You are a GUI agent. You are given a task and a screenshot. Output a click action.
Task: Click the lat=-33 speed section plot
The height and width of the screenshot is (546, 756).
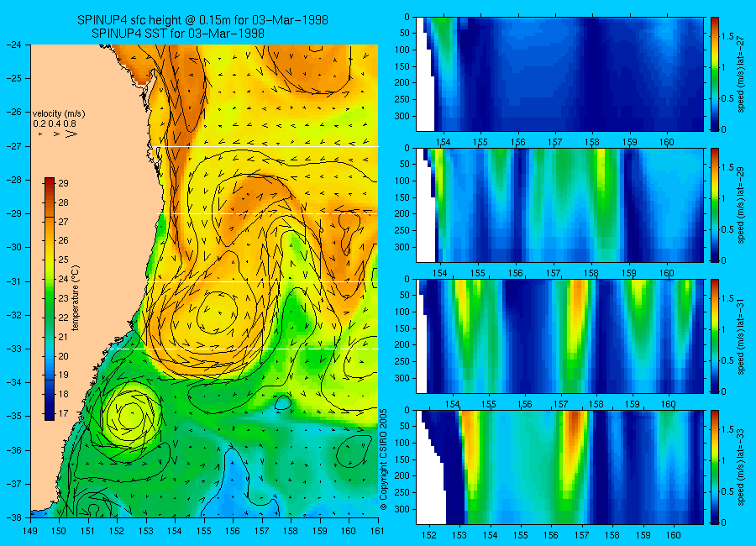559,467
